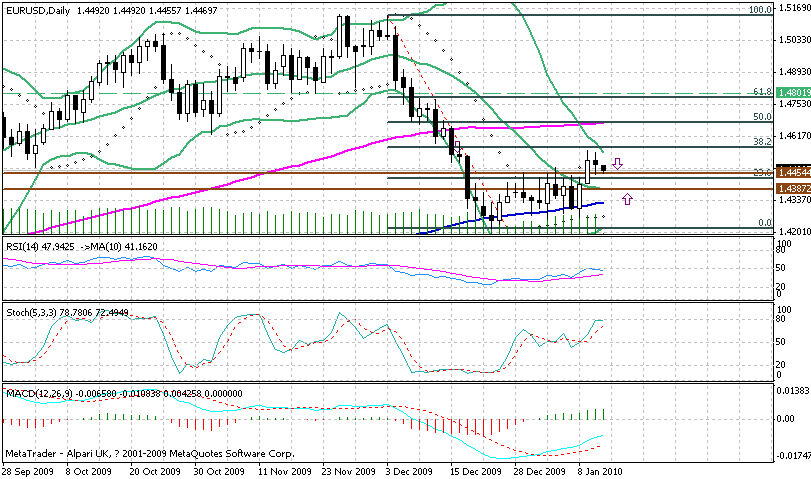Select the green 1.48019 price label
The width and height of the screenshot is (811, 479).
pyautogui.click(x=793, y=94)
